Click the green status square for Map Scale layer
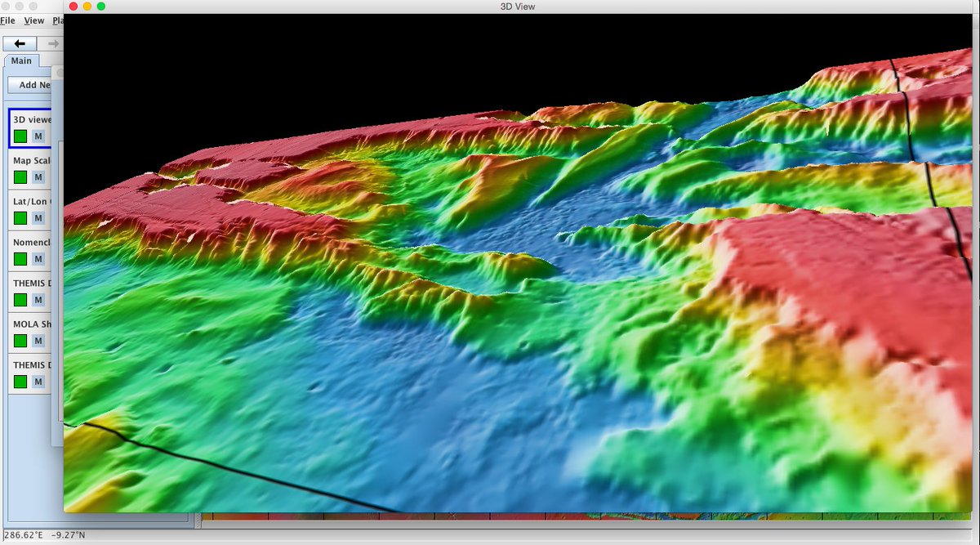The height and width of the screenshot is (545, 980). pyautogui.click(x=20, y=177)
